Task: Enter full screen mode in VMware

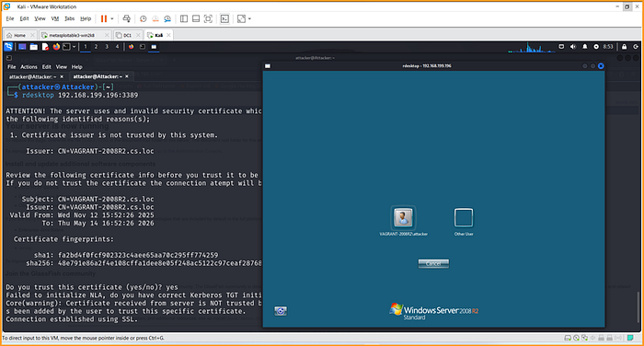Action: click(208, 19)
